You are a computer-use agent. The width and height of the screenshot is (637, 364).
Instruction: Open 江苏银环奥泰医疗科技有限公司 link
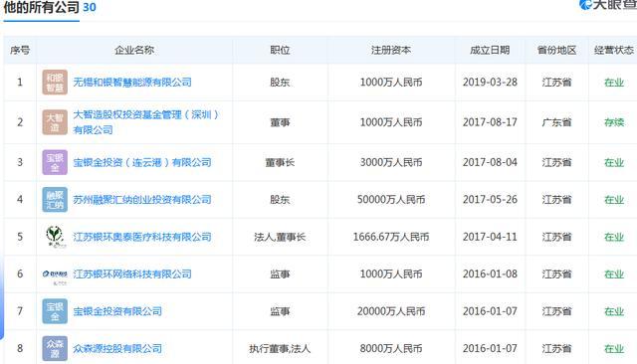pos(142,237)
